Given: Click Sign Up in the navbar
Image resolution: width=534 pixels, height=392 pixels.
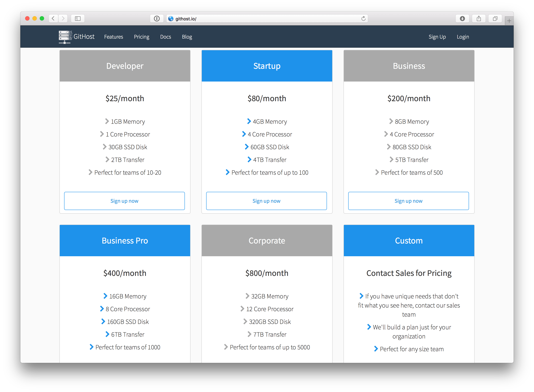Looking at the screenshot, I should point(437,37).
